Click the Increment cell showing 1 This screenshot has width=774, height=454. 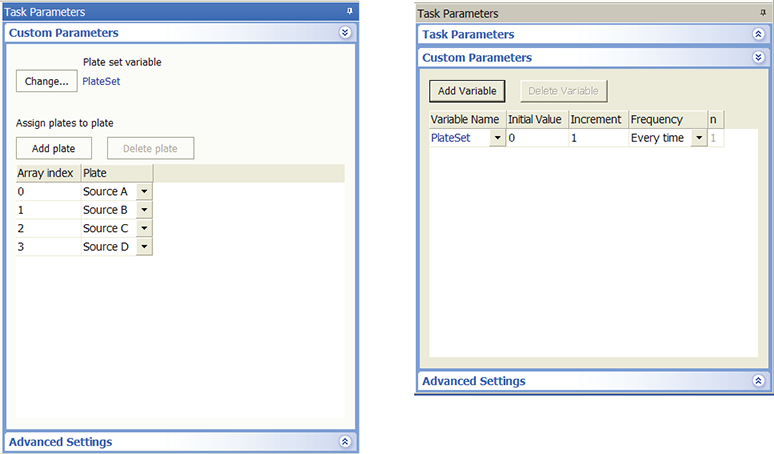[x=597, y=138]
